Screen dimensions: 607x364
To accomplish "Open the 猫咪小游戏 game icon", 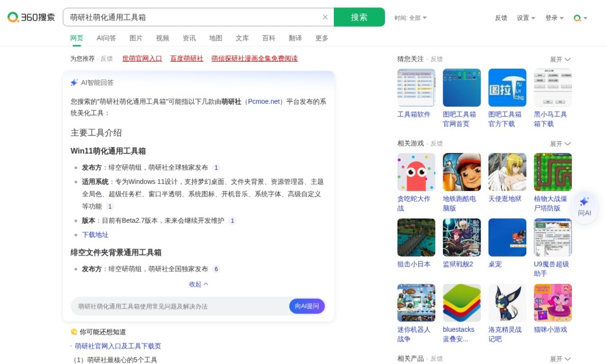I will (553, 303).
